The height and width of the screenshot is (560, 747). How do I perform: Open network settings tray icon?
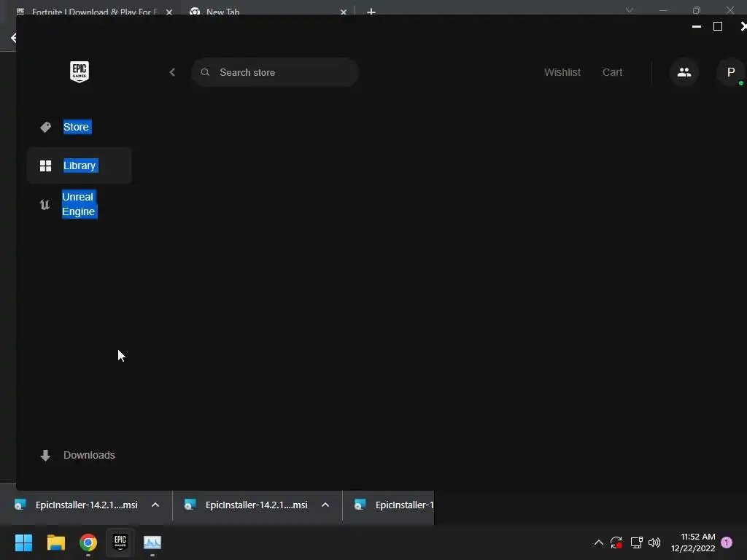click(x=636, y=542)
